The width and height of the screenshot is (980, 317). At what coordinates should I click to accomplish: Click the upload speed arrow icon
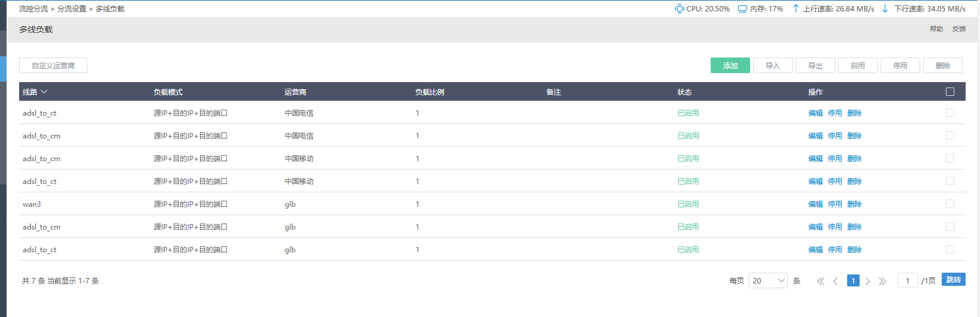[796, 9]
